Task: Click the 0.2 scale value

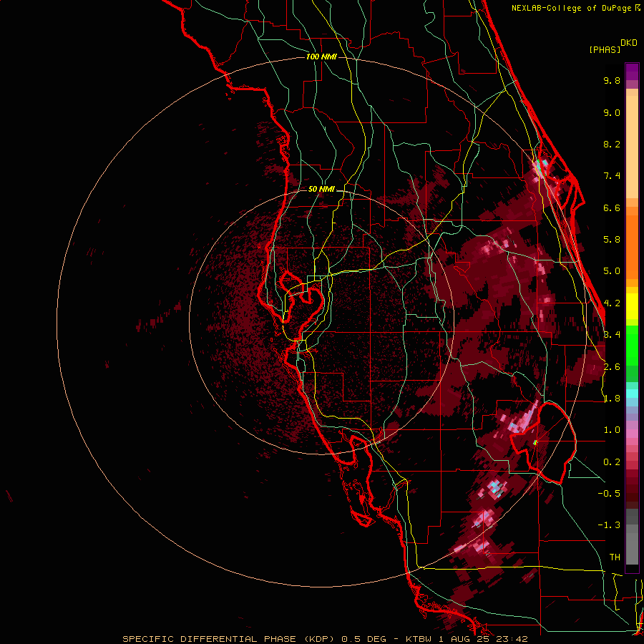Action: click(612, 462)
